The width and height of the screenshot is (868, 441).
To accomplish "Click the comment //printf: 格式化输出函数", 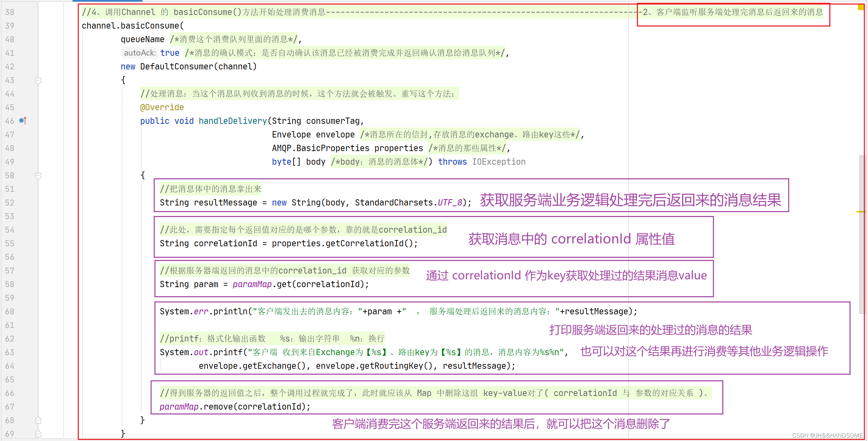I will [272, 339].
